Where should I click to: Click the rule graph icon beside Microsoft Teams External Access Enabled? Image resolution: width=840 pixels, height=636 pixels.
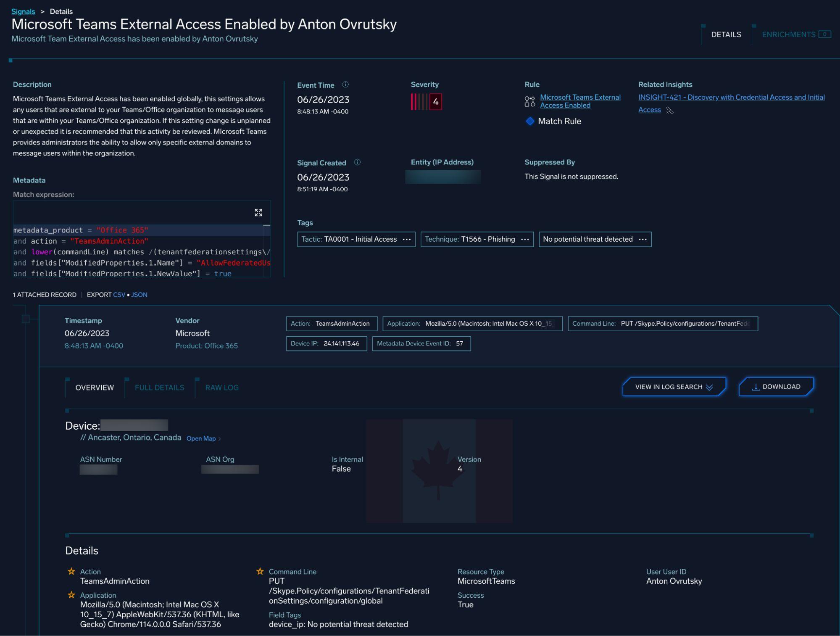click(529, 101)
